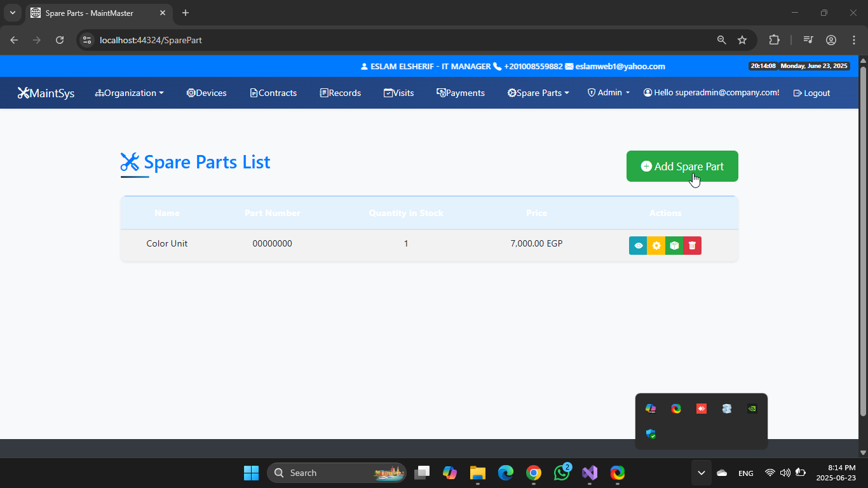The height and width of the screenshot is (488, 868).
Task: Log out using the Logout link
Action: click(x=812, y=93)
